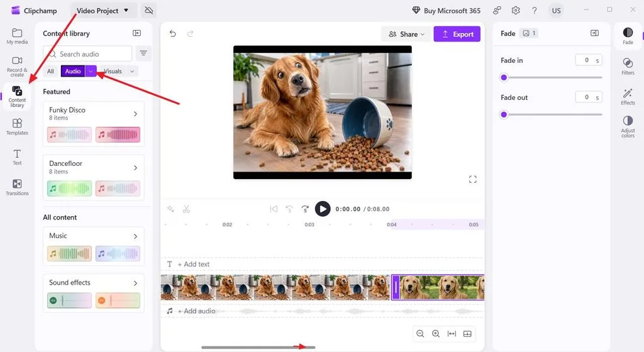The height and width of the screenshot is (352, 644).
Task: Open the Adjust colors tab
Action: 628,126
